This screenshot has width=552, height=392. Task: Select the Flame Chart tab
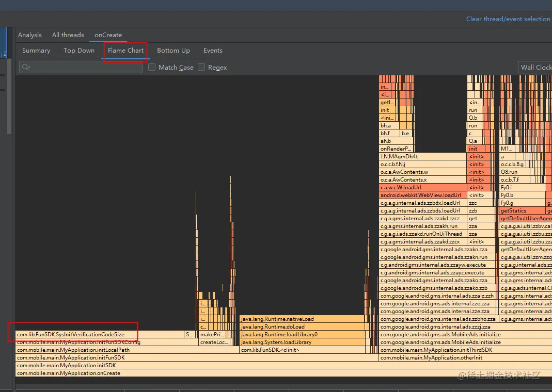coord(125,50)
